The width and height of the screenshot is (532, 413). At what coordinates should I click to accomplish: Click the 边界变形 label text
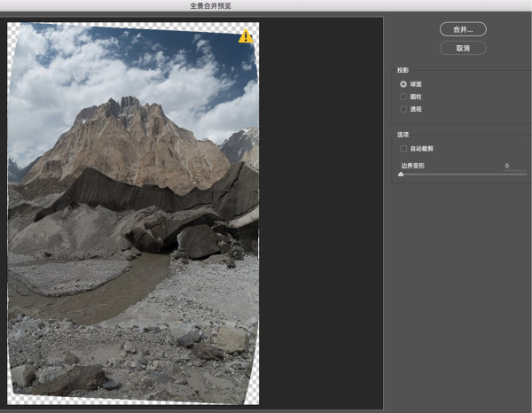[x=413, y=166]
